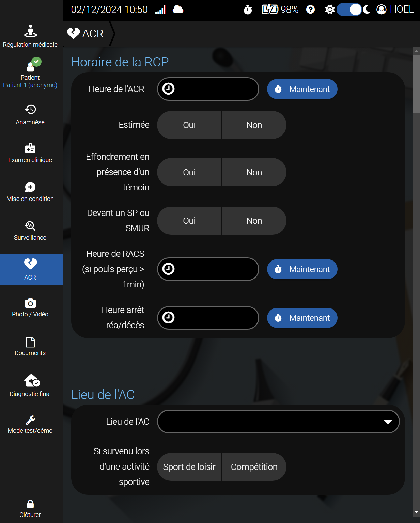Open the help question mark icon
This screenshot has height=523, width=420.
point(310,10)
